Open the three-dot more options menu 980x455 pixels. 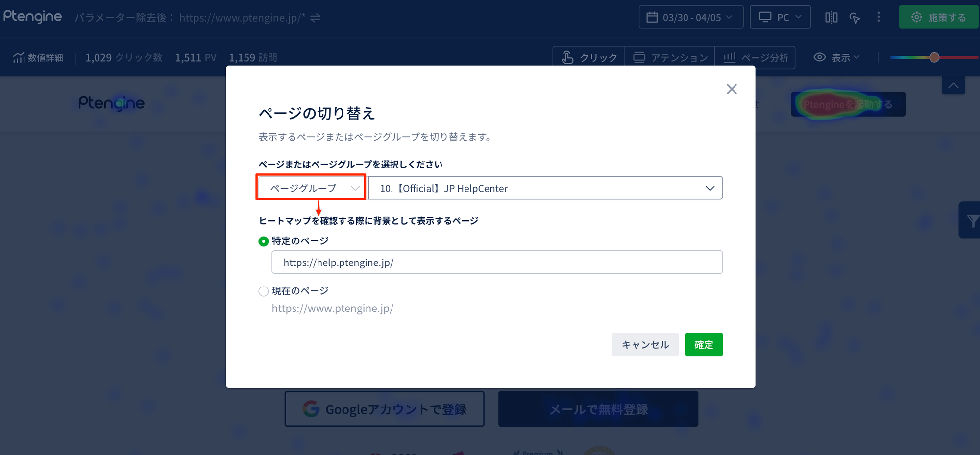[x=878, y=17]
